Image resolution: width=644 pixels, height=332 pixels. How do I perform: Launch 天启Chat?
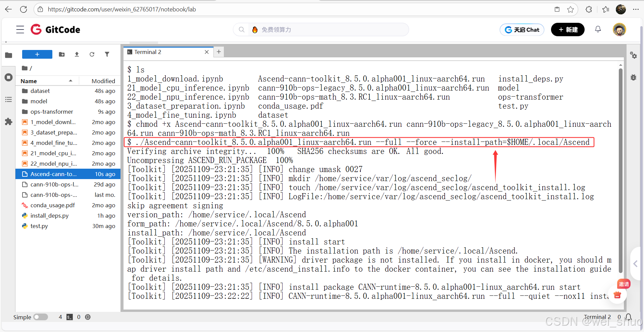(x=522, y=30)
